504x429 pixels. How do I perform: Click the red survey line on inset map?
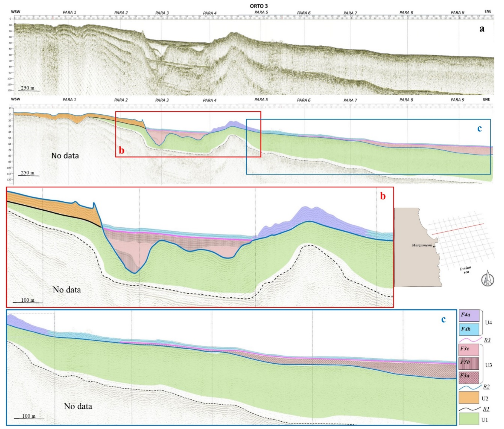pyautogui.click(x=458, y=229)
